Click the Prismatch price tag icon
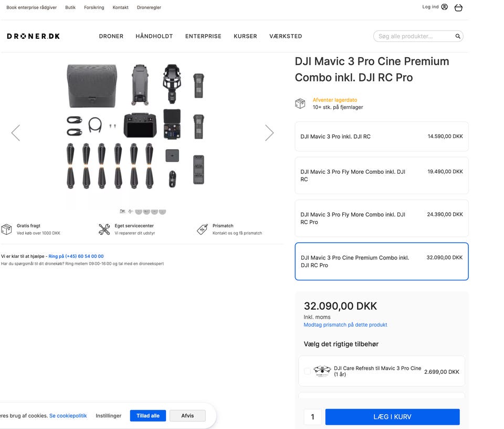504x429 pixels. pos(202,229)
